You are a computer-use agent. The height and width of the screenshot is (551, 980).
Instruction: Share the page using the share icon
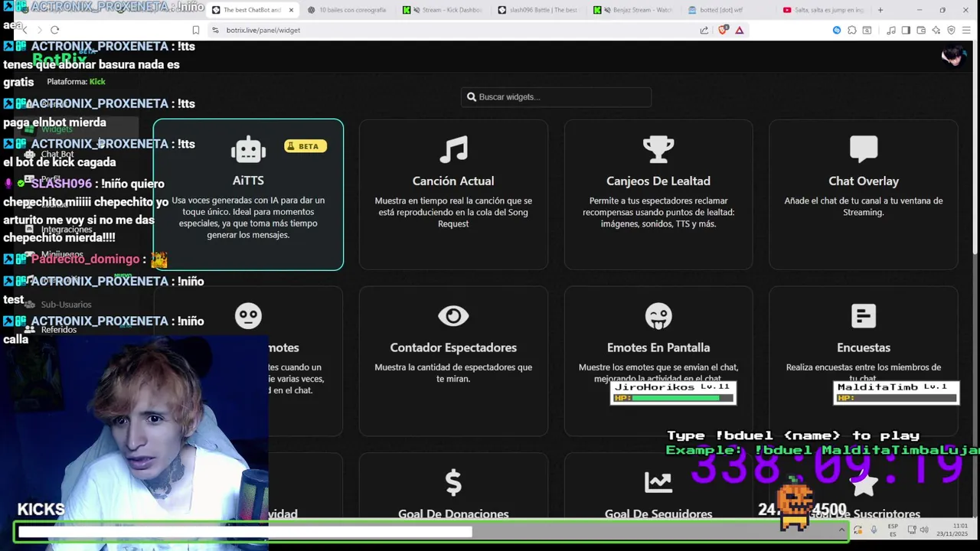coord(704,30)
